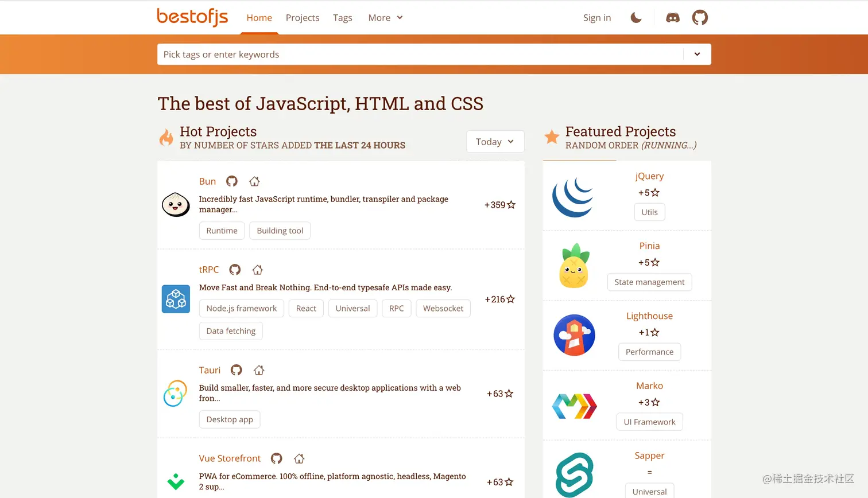Open the Sapper featured project

[649, 456]
